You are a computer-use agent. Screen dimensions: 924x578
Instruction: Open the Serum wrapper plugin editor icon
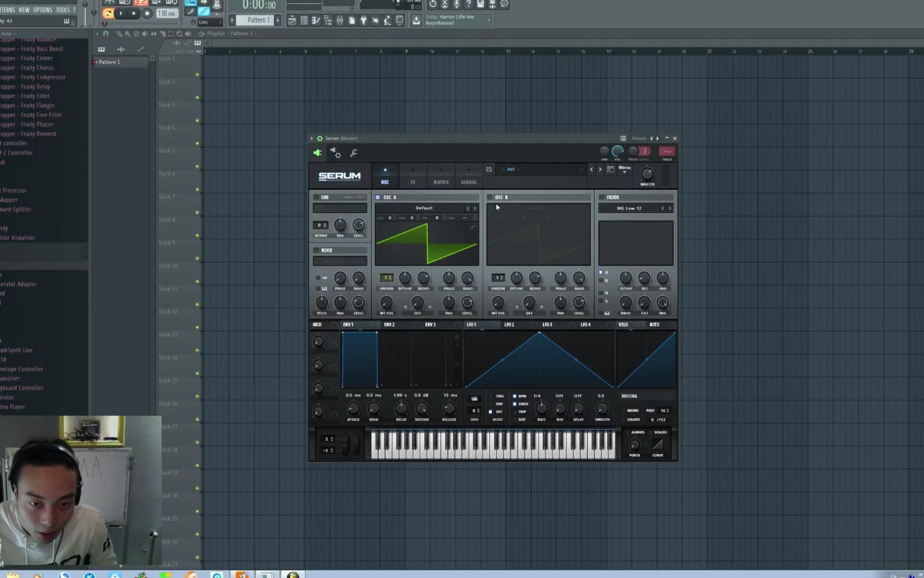point(317,153)
